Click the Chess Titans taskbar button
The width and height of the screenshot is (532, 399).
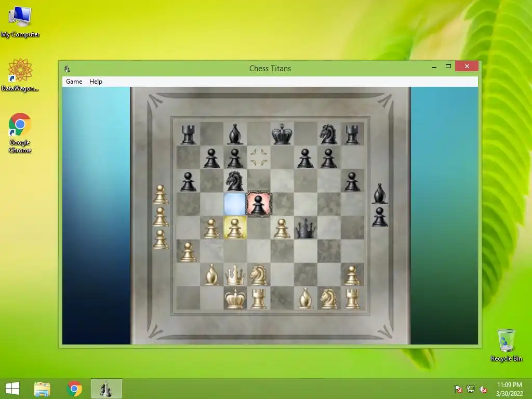coord(106,389)
